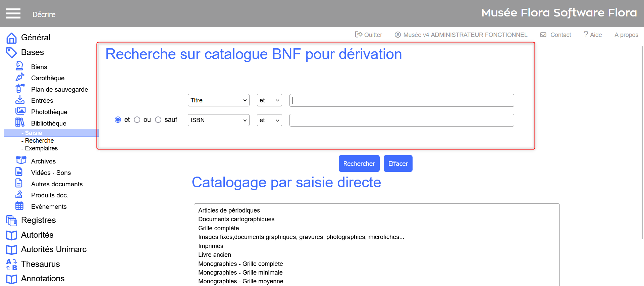Screen dimensions: 644x286
Task: Click the Registres icon in sidebar
Action: pyautogui.click(x=11, y=221)
